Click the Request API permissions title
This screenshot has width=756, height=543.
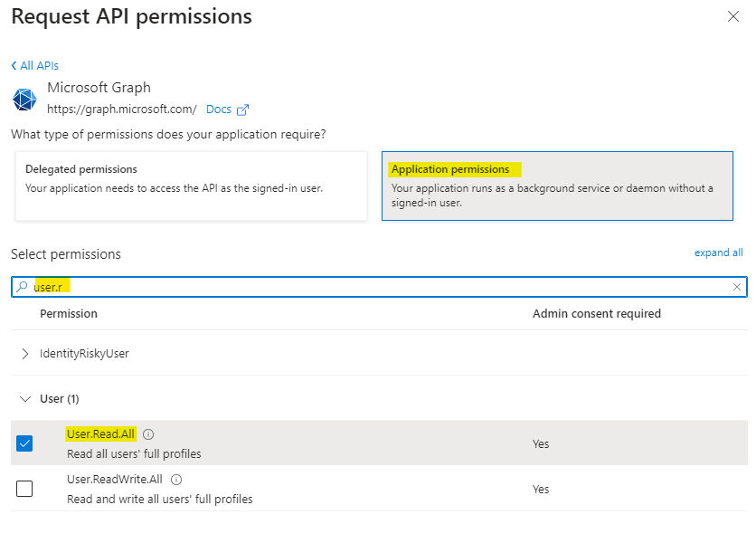132,16
